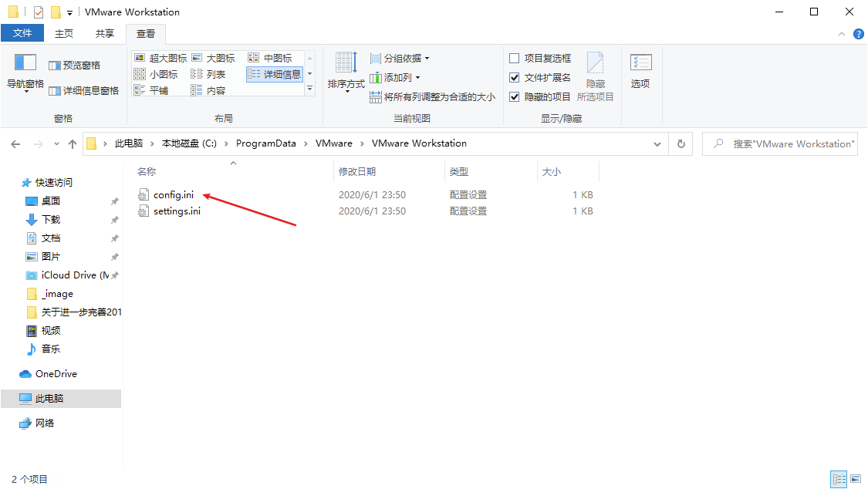Select Tiles (平铺) layout
This screenshot has height=489, width=868.
click(x=151, y=90)
